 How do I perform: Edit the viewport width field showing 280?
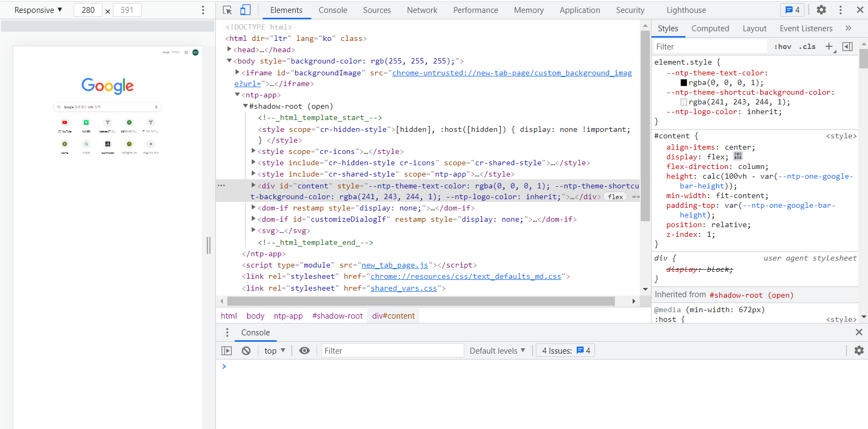pyautogui.click(x=88, y=10)
